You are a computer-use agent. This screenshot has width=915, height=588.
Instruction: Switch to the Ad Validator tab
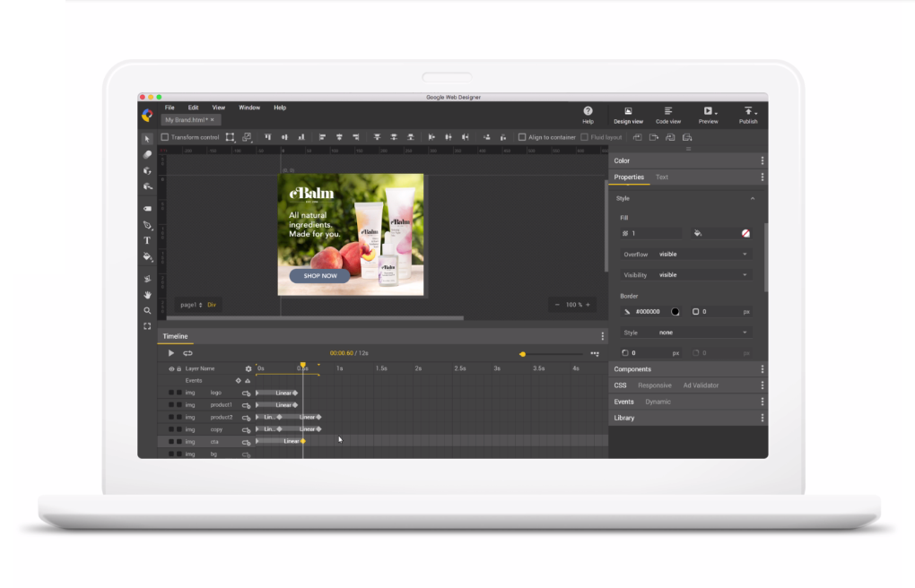point(701,385)
